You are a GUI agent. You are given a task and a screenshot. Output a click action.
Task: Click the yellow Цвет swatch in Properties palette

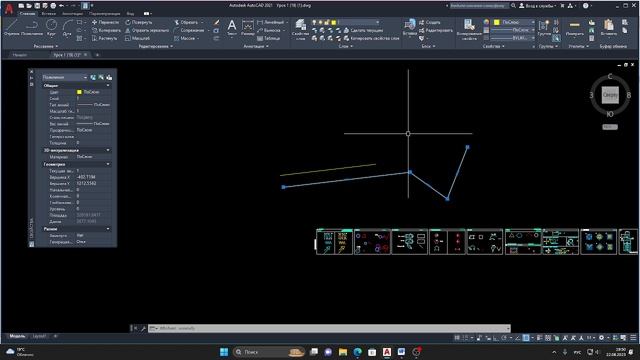tap(79, 92)
